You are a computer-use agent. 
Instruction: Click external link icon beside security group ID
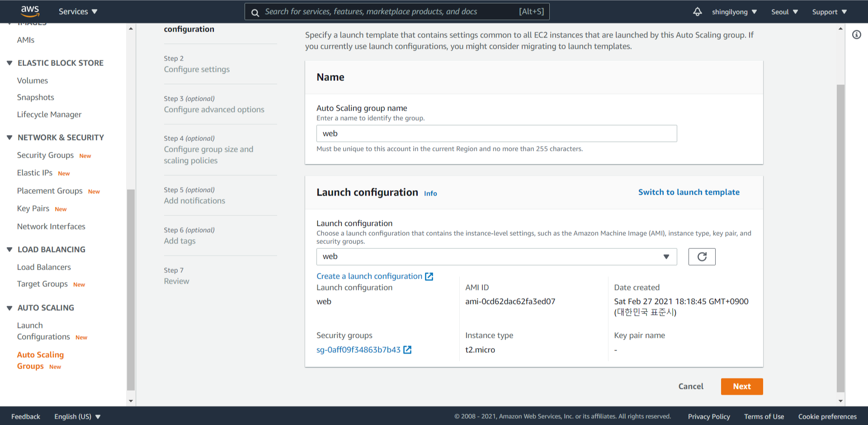point(407,350)
